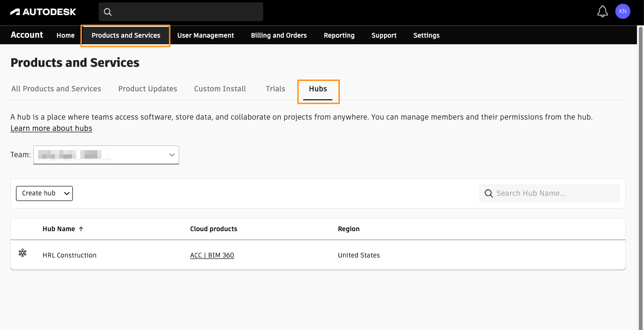Click the search icon in hub name field
Screen dimensions: 644x330
coord(488,193)
